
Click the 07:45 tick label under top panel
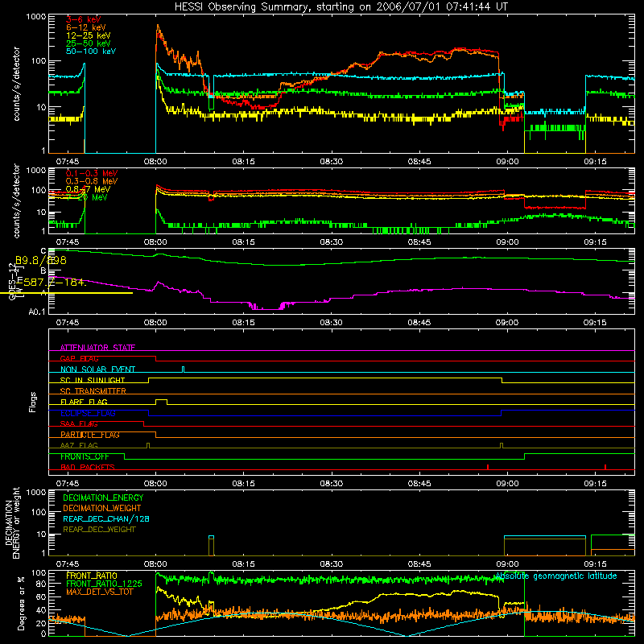(68, 162)
